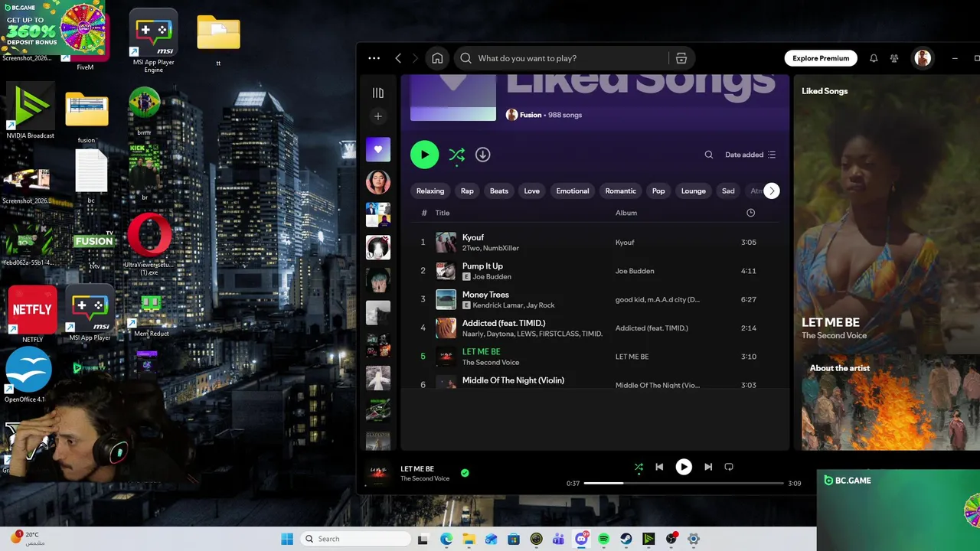Select the NETFLY desktop shortcut
The image size is (980, 551).
(x=32, y=314)
